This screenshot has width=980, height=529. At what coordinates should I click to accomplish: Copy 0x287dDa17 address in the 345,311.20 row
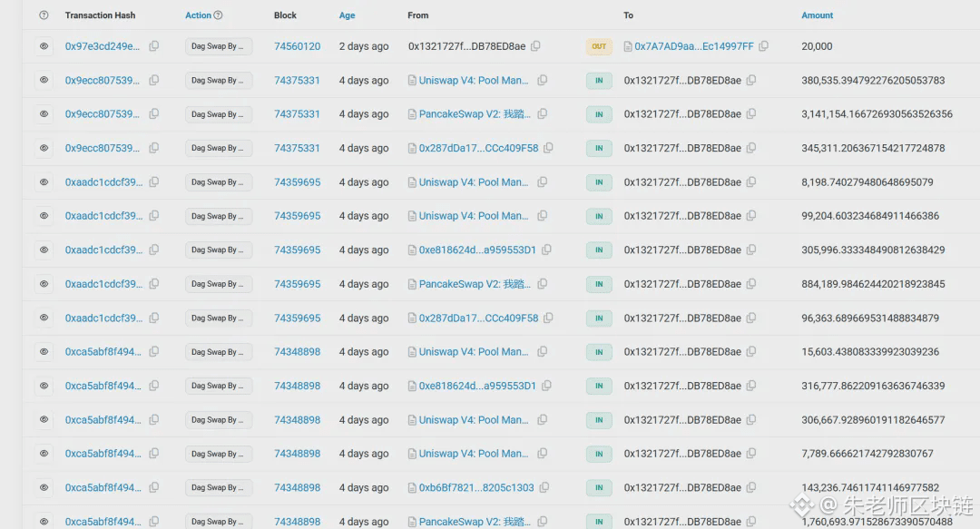tap(548, 148)
